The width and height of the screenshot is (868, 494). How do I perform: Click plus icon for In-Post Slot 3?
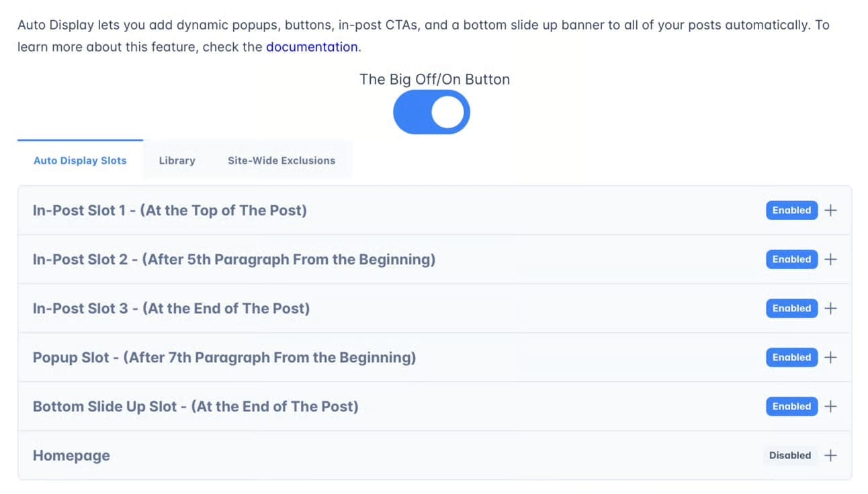coord(830,308)
